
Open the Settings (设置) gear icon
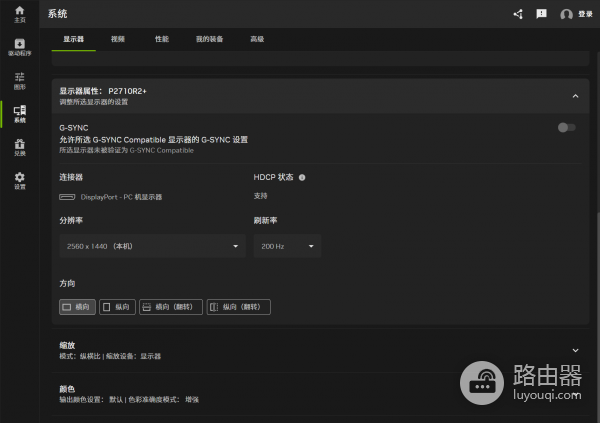click(x=20, y=180)
